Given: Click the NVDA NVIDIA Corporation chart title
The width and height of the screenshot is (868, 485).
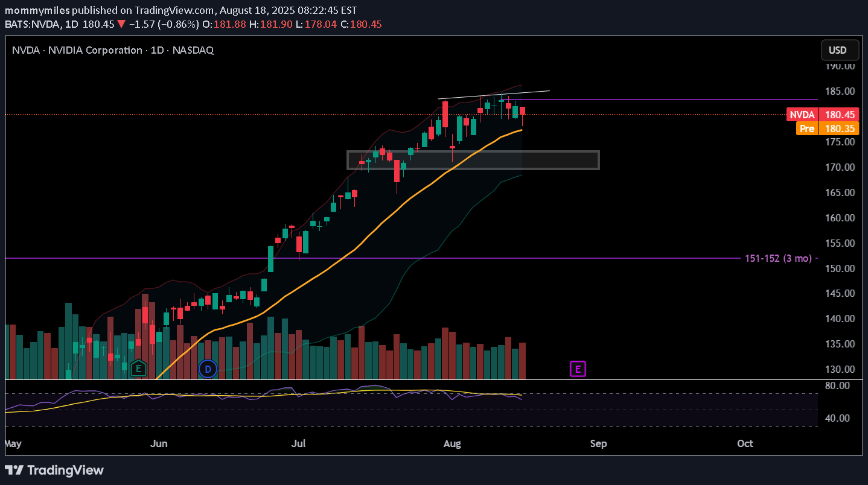Looking at the screenshot, I should pyautogui.click(x=113, y=50).
